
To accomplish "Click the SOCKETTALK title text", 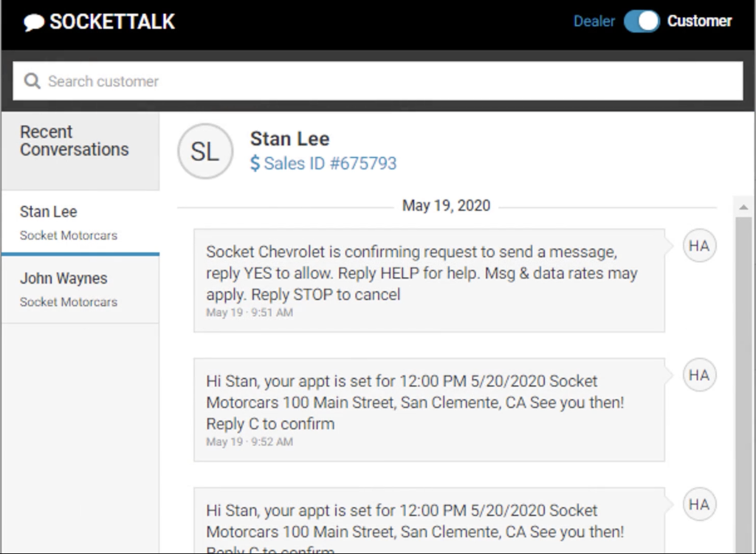I will tap(112, 21).
